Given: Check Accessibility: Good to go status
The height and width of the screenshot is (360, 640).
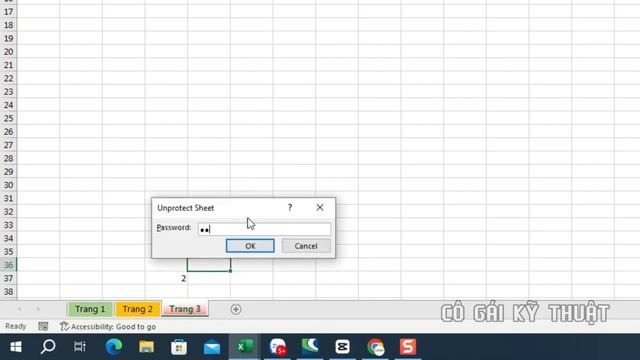Looking at the screenshot, I should pyautogui.click(x=108, y=327).
